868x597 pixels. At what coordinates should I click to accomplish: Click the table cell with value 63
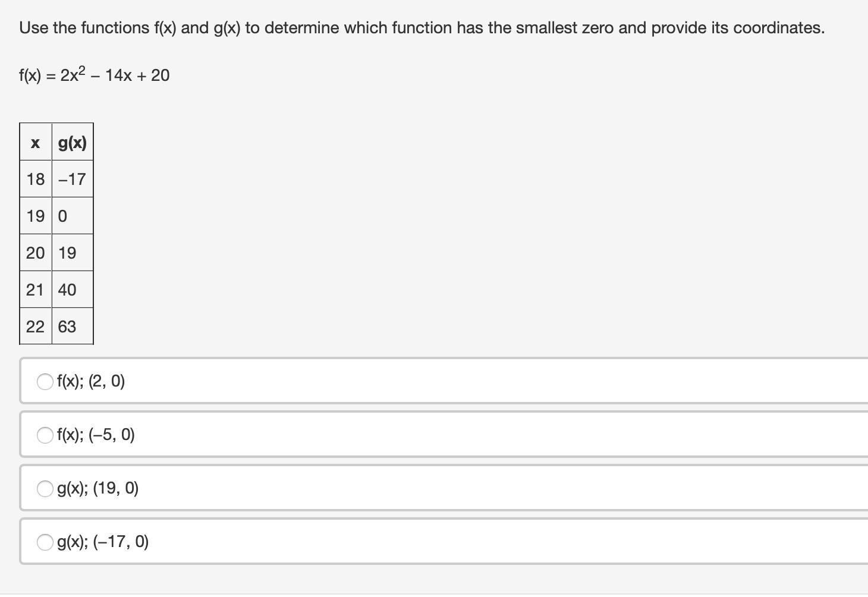[x=73, y=326]
